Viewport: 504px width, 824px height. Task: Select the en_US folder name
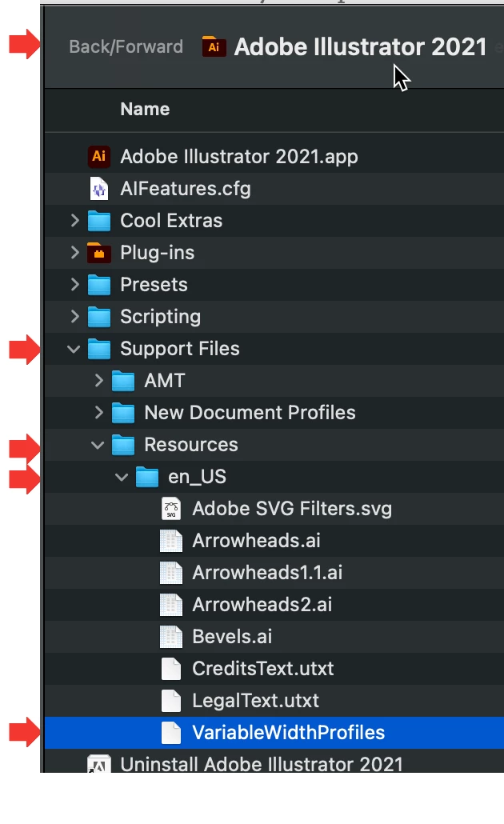click(197, 477)
